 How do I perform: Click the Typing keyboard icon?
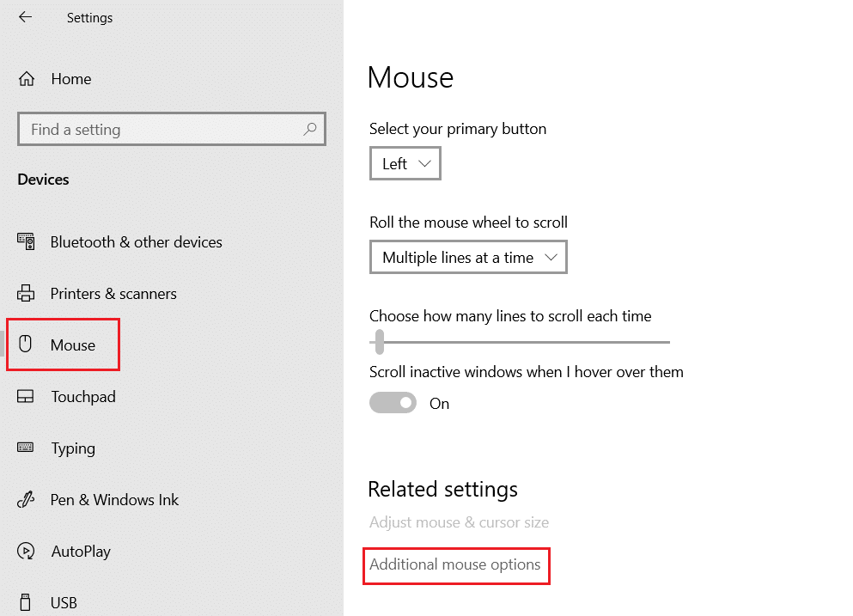(26, 448)
